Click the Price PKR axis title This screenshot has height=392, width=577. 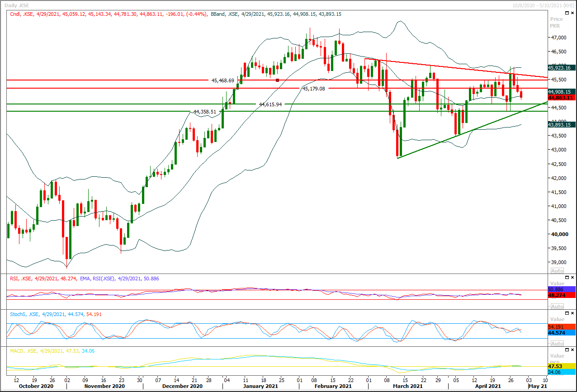point(557,23)
